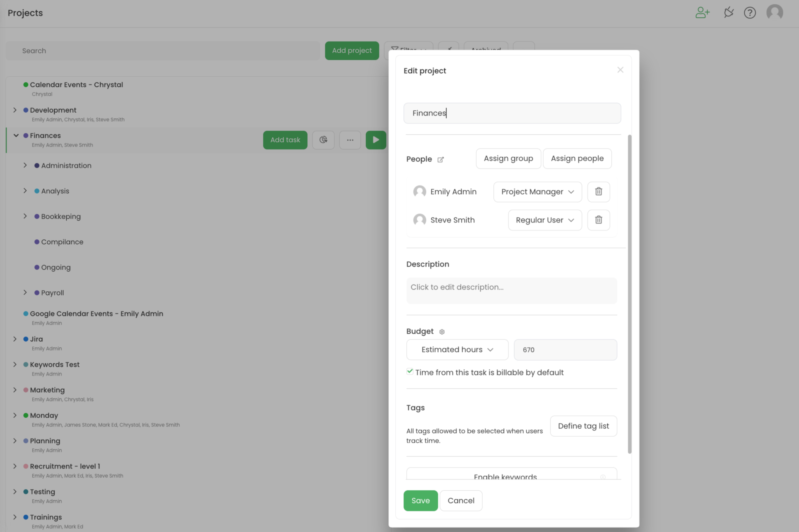Open the integrations plug icon
The width and height of the screenshot is (799, 532).
[x=728, y=13]
